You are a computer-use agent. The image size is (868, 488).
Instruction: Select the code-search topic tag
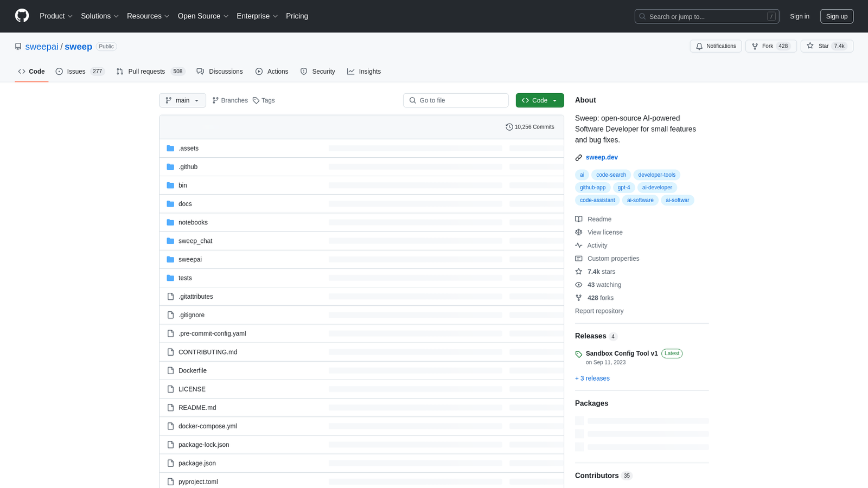tap(611, 175)
